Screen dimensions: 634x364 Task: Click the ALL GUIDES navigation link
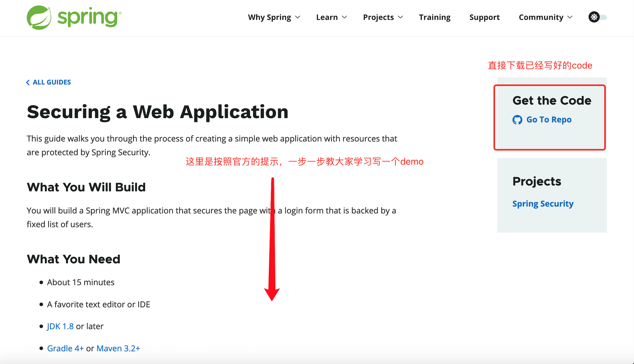(52, 82)
